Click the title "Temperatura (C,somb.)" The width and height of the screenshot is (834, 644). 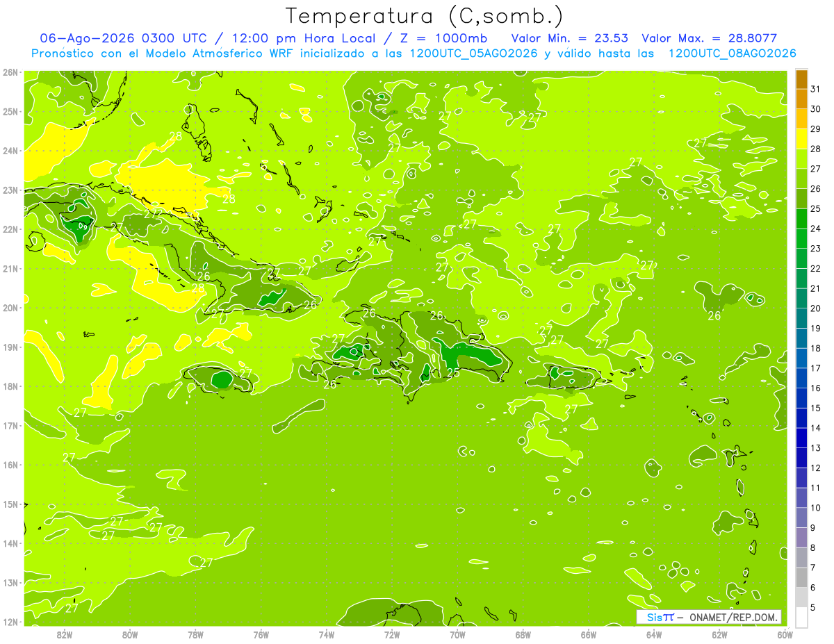click(424, 16)
